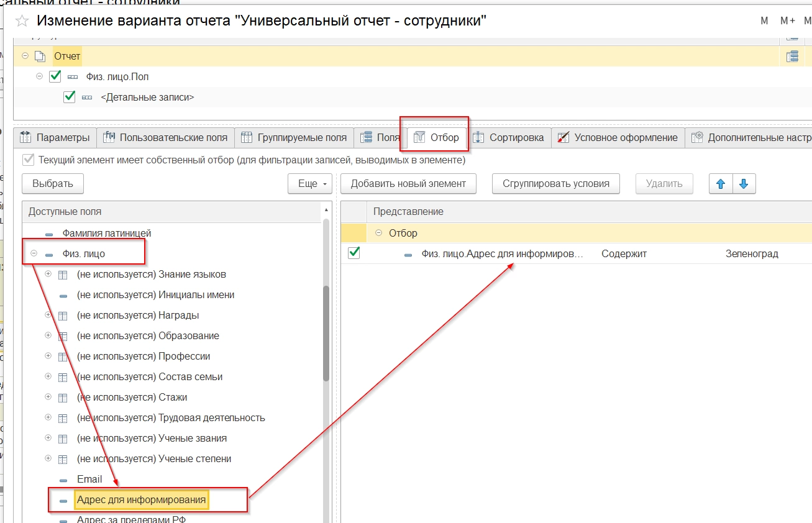
Task: Click the M memory button in the title bar
Action: pos(764,20)
